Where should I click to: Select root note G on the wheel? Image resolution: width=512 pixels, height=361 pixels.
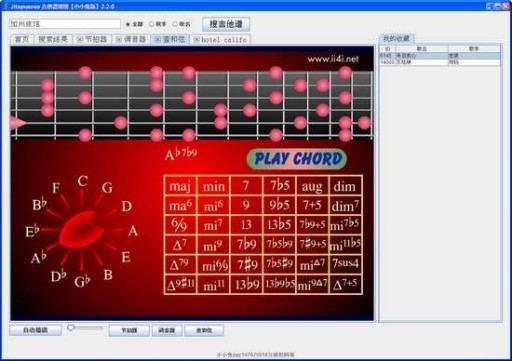tap(107, 188)
